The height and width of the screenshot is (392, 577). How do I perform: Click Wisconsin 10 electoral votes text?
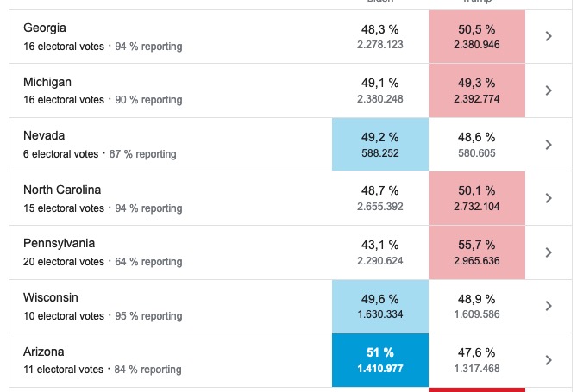pos(62,316)
